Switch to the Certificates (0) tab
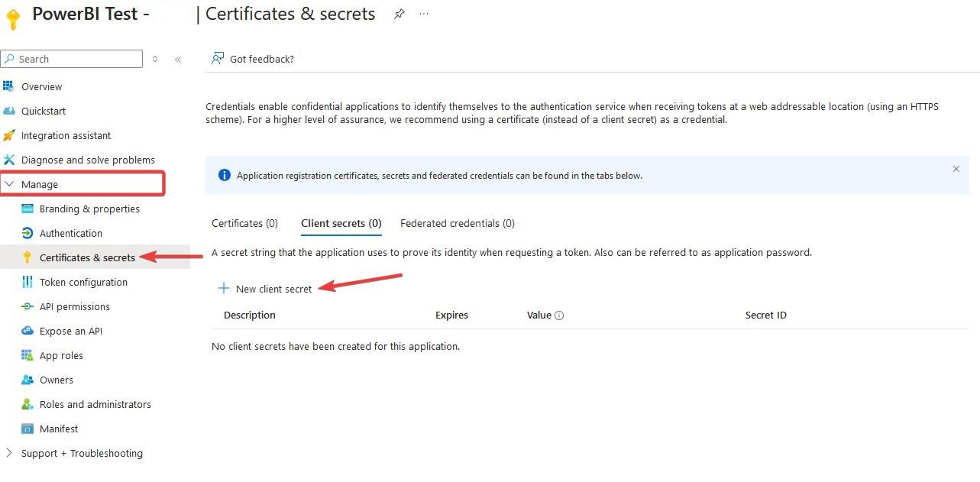 pyautogui.click(x=244, y=223)
